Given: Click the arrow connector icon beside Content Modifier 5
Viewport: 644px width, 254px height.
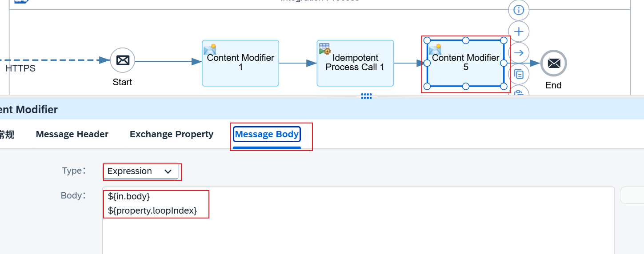Looking at the screenshot, I should (x=519, y=53).
